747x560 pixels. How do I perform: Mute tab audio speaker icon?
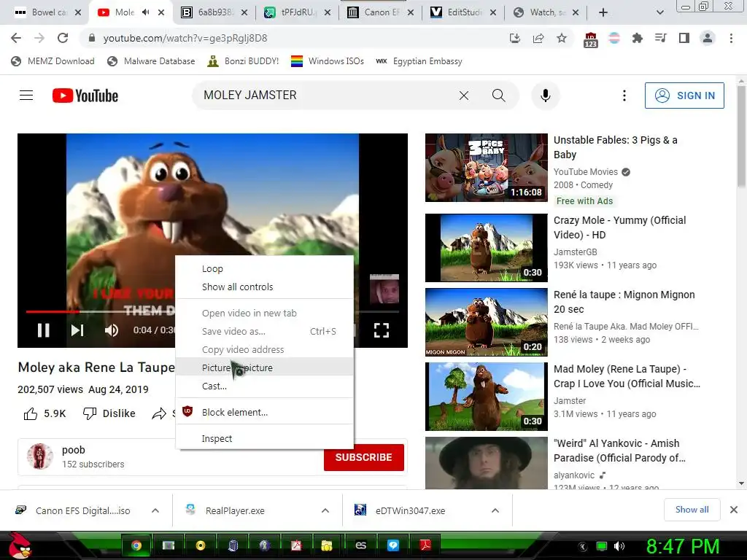click(x=146, y=12)
